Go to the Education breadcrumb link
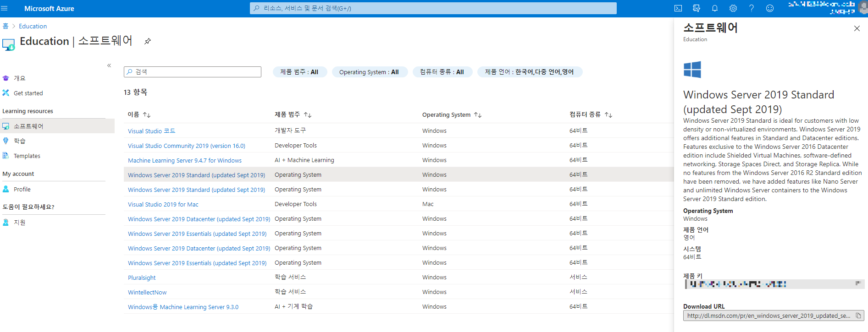Image resolution: width=868 pixels, height=332 pixels. (x=33, y=26)
